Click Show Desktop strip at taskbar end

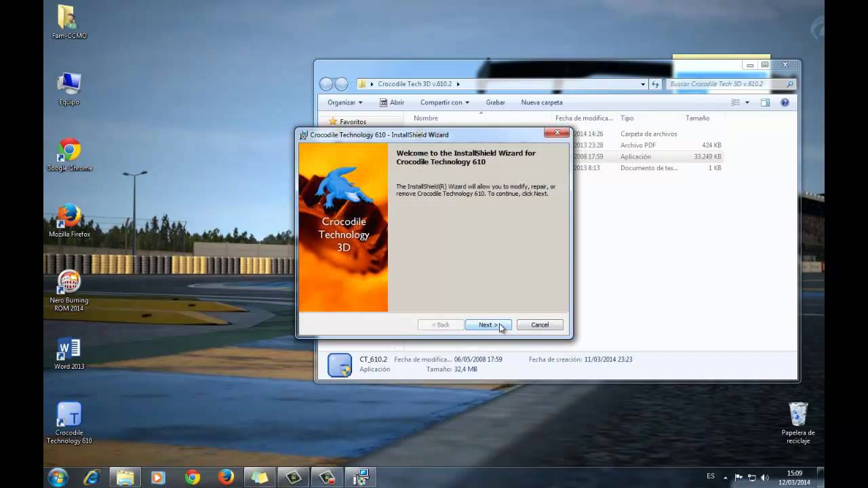821,477
